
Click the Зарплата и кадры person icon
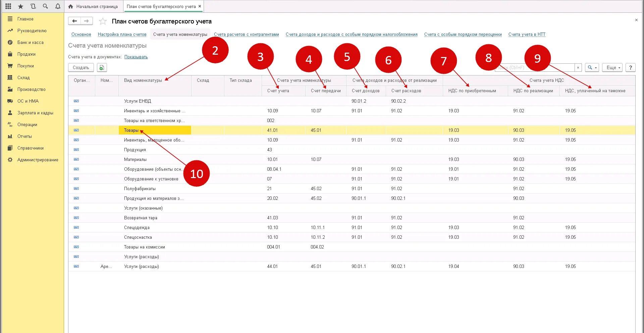pyautogui.click(x=10, y=113)
